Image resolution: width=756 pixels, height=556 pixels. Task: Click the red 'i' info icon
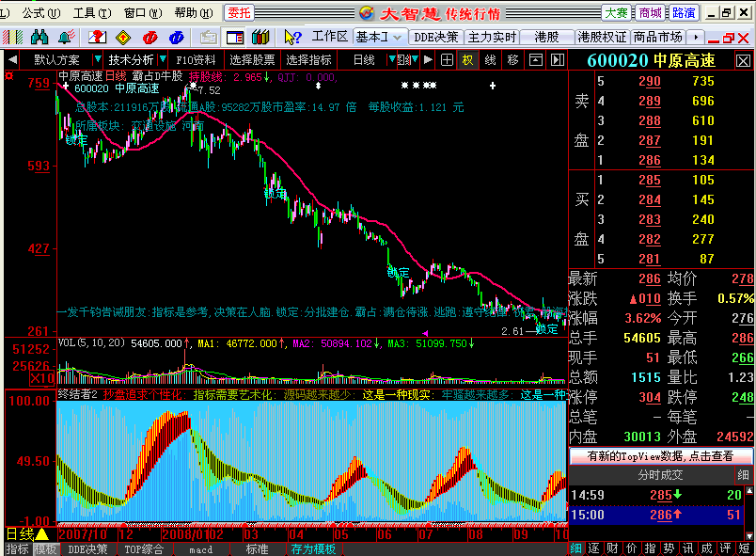coord(150,37)
